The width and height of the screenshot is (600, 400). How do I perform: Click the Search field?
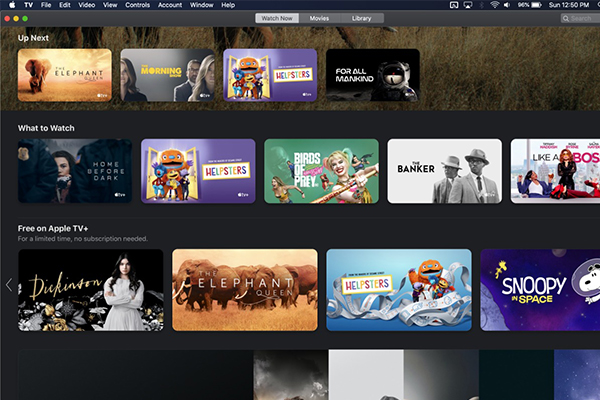[x=580, y=18]
